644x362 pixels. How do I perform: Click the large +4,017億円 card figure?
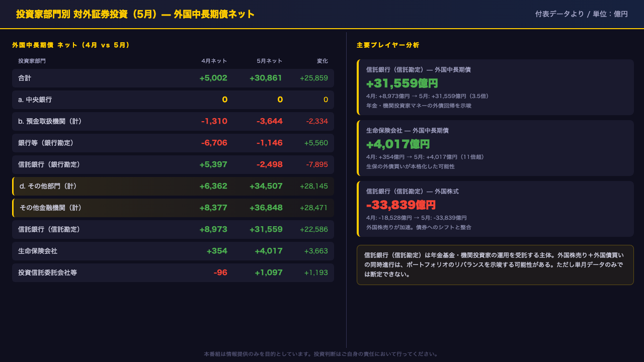tap(398, 144)
